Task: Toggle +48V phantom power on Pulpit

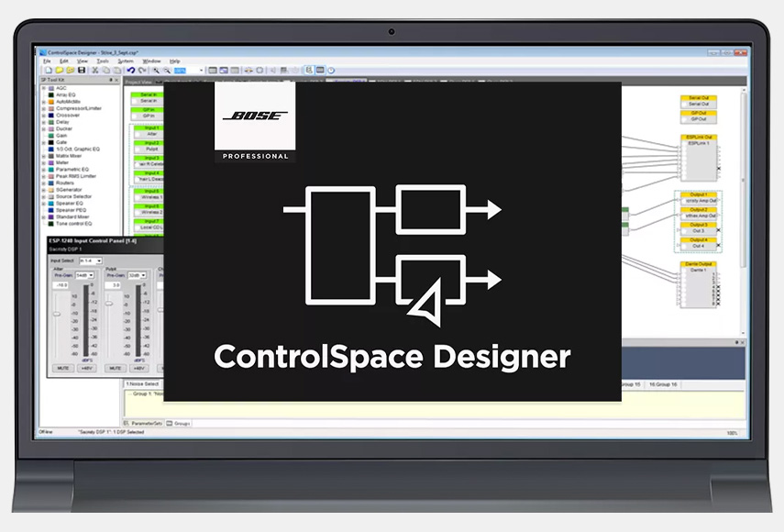Action: coord(138,368)
